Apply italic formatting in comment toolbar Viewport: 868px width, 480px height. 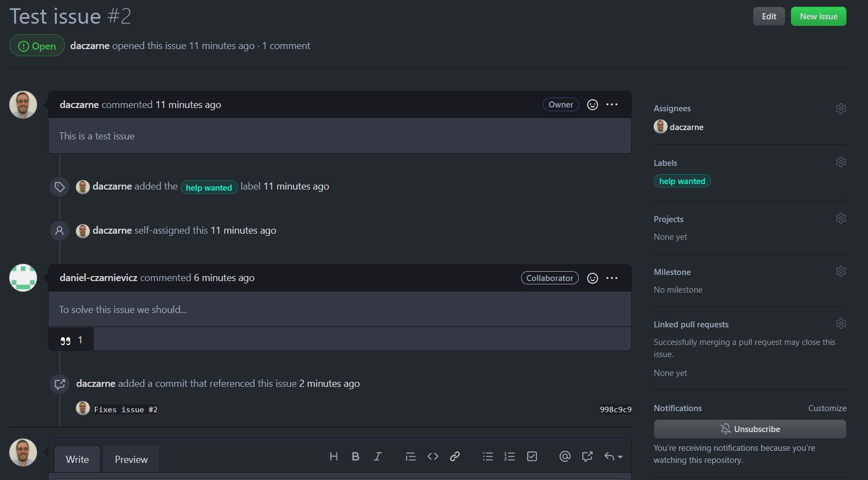click(378, 456)
